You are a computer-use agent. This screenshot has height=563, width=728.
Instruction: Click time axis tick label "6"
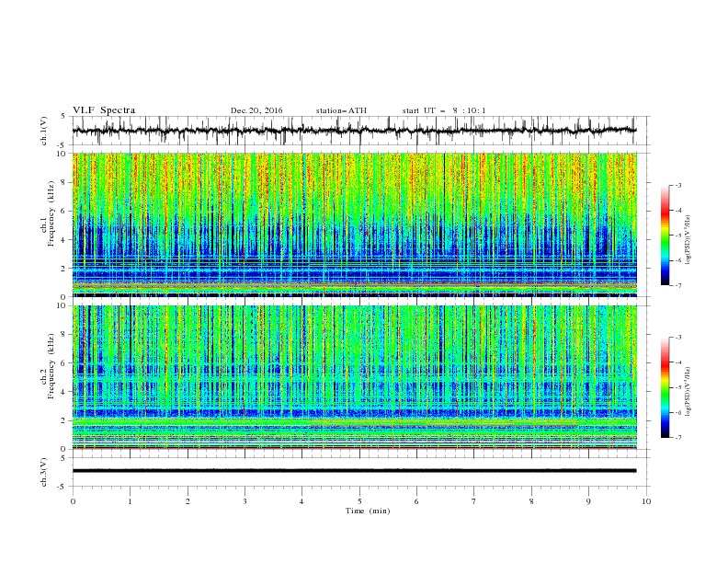point(416,501)
